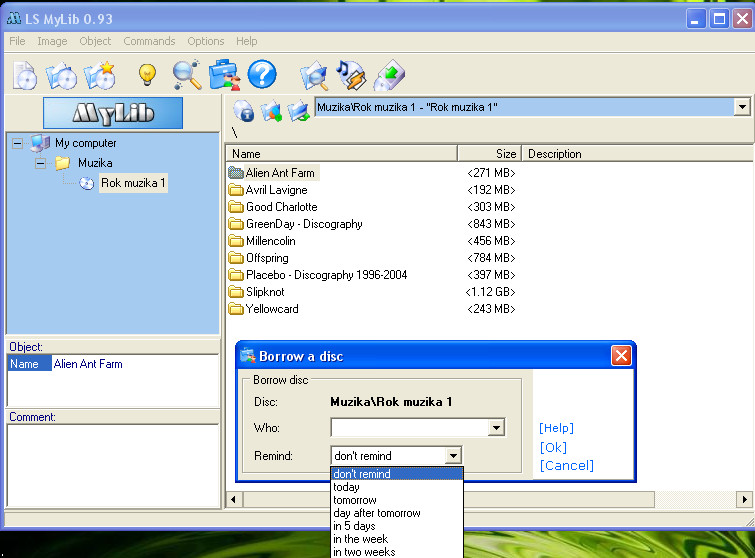Collapse the Muzika folder node
Viewport: 755px width, 558px height.
pos(40,164)
